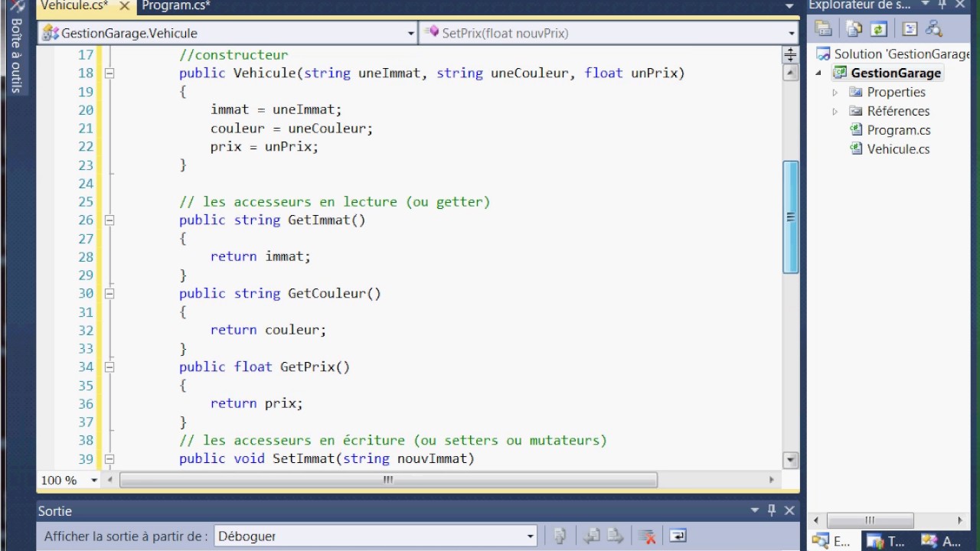Open Properties in Solution Explorer toolbar
The height and width of the screenshot is (551, 980).
(824, 29)
